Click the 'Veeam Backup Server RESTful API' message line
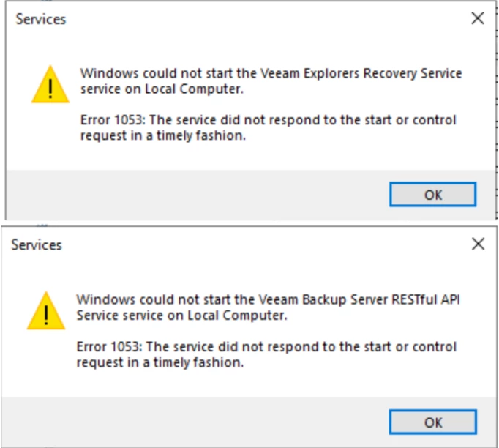 [267, 299]
